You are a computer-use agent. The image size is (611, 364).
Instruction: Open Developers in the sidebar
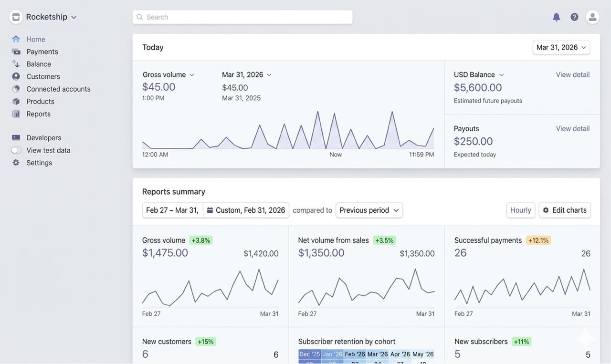(x=44, y=137)
